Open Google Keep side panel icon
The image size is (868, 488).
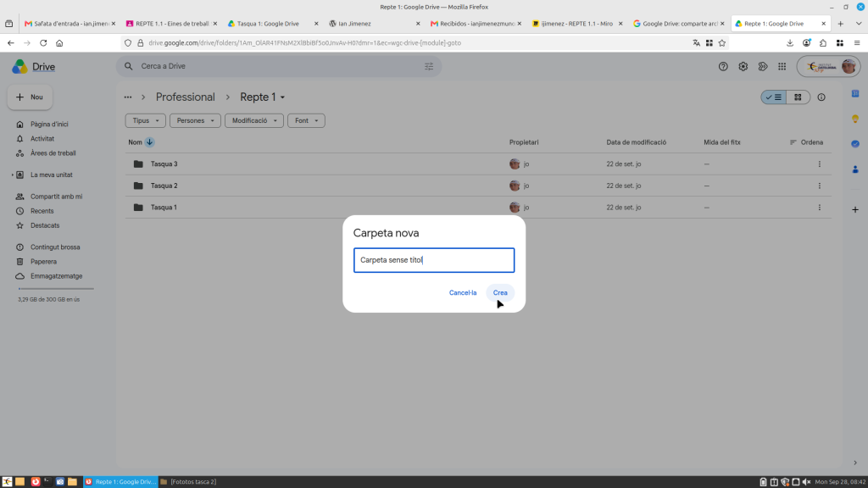[855, 119]
